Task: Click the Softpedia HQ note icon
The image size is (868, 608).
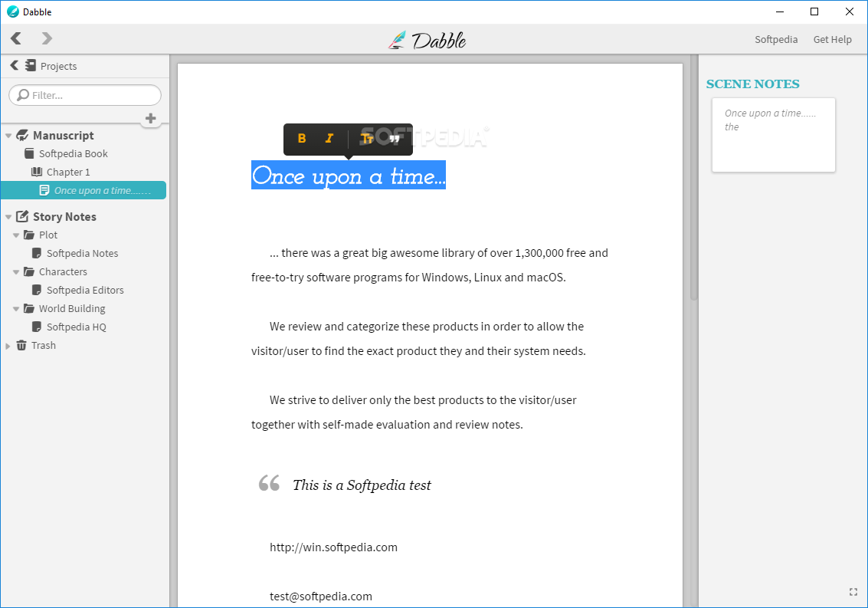Action: [x=37, y=327]
